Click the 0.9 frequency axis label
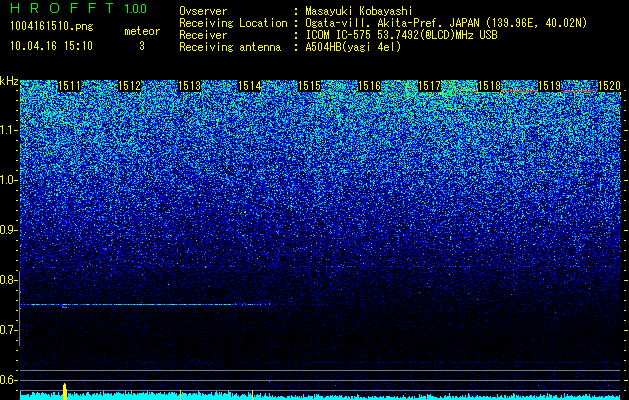Screen dimensions: 629x400 (8, 230)
